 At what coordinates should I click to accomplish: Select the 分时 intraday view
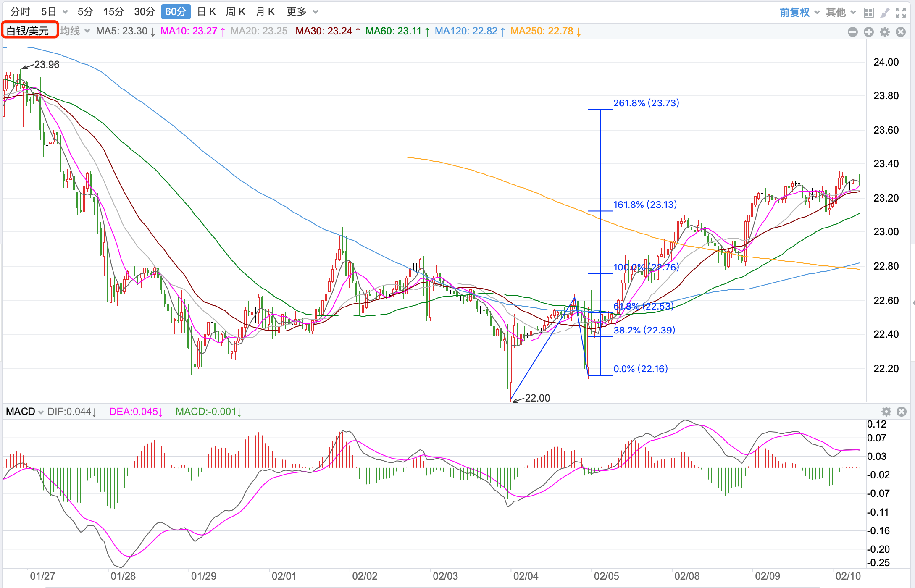pyautogui.click(x=20, y=12)
